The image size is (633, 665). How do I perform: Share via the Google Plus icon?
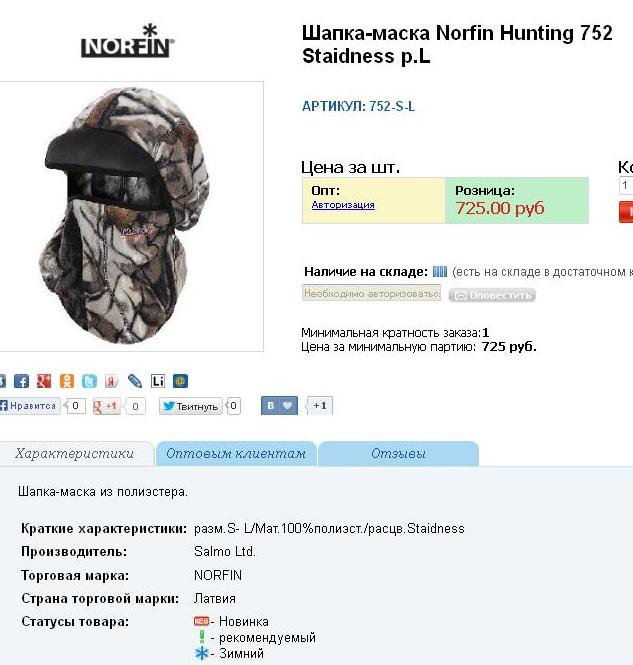(44, 381)
